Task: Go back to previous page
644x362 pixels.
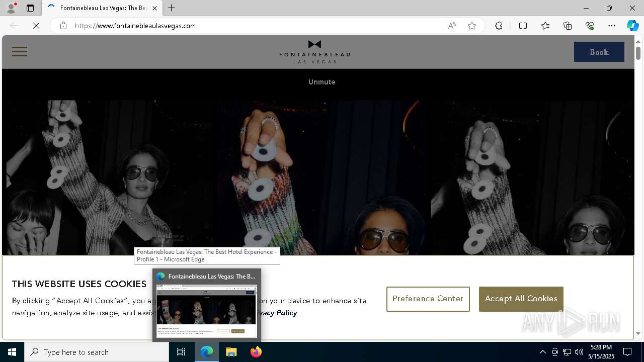Action: [14, 26]
